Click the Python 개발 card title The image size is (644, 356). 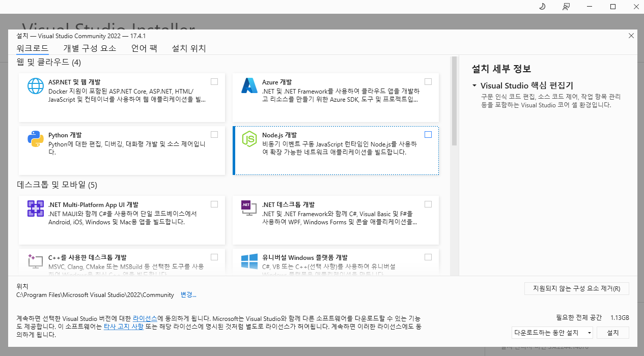pyautogui.click(x=65, y=135)
